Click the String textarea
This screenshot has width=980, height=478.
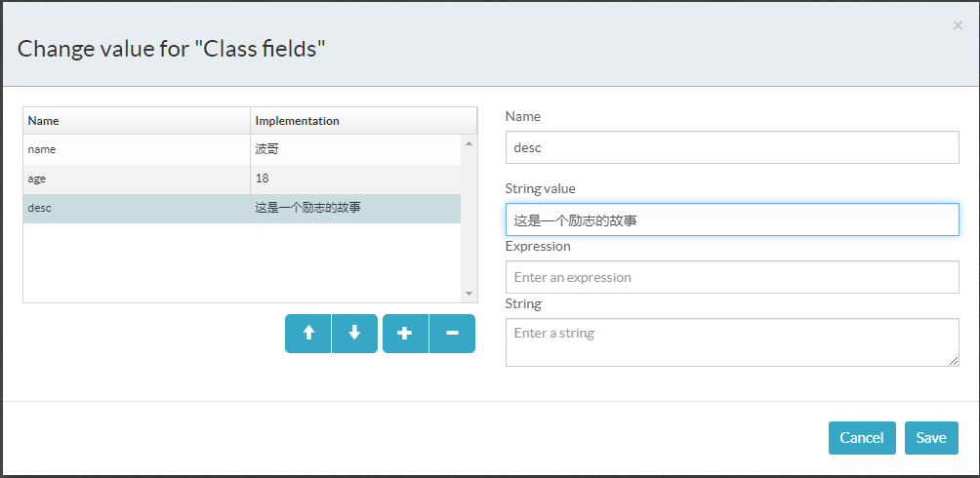[x=732, y=342]
